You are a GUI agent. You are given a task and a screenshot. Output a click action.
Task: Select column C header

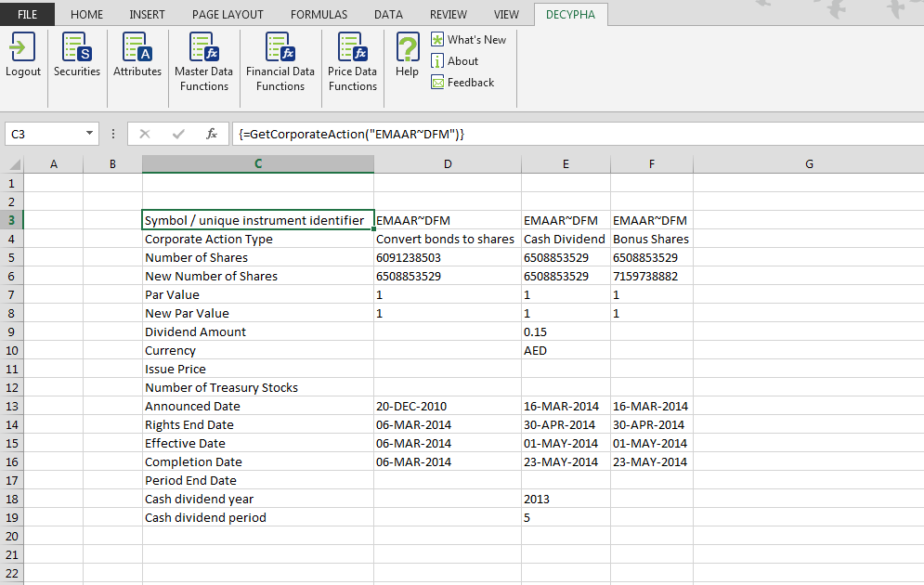point(258,163)
